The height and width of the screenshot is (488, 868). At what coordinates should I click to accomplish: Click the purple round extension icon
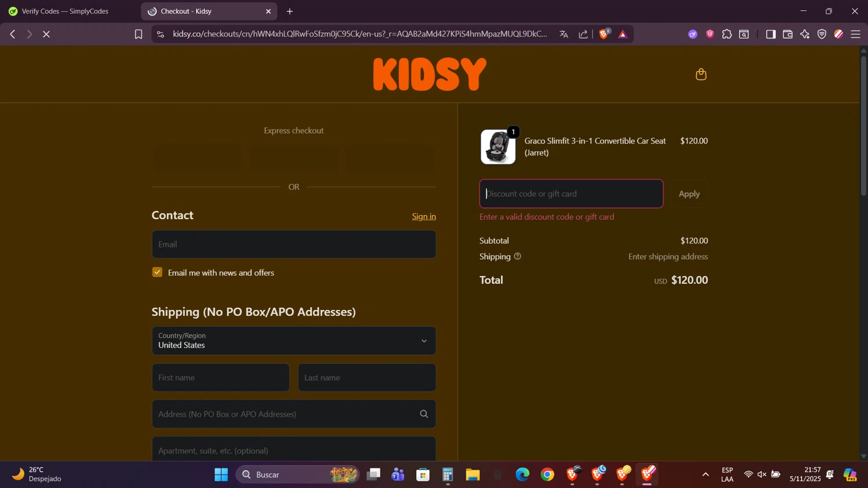click(693, 34)
